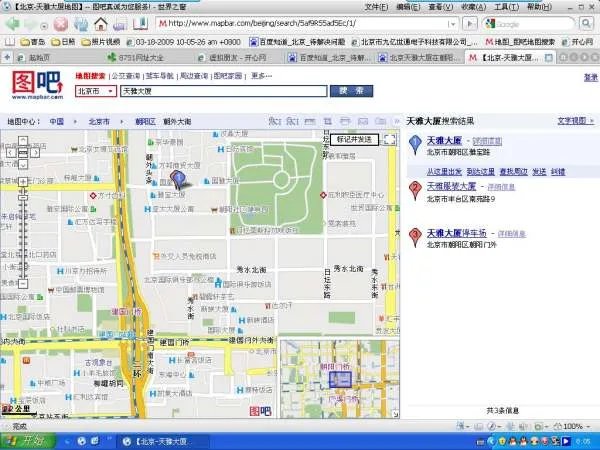Image resolution: width=600 pixels, height=450 pixels.
Task: Open the 天雅服装大厦 result link
Action: pos(452,186)
